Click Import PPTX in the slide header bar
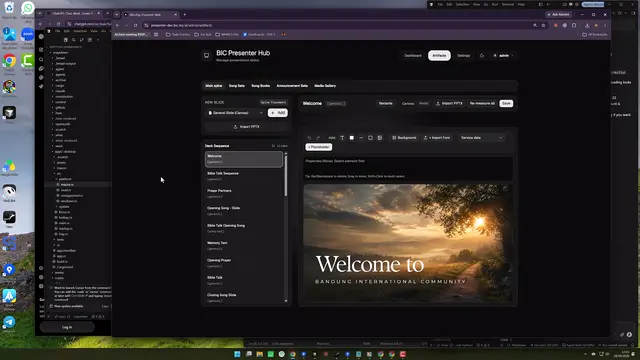This screenshot has height=360, width=640. point(449,104)
